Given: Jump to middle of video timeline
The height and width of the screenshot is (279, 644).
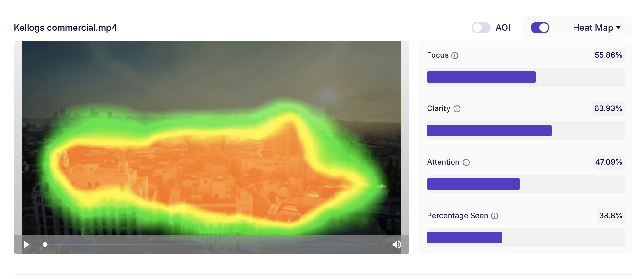Looking at the screenshot, I should click(x=211, y=245).
